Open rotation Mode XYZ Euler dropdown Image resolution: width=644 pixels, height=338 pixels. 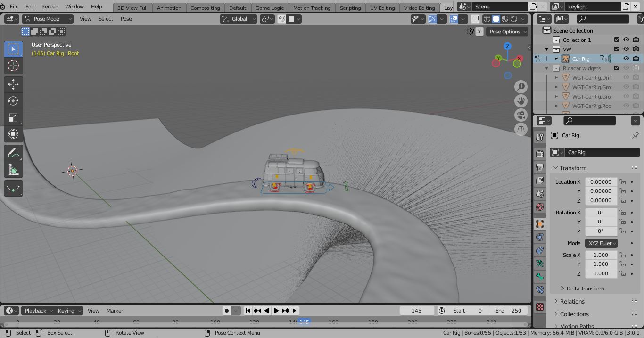tap(601, 243)
